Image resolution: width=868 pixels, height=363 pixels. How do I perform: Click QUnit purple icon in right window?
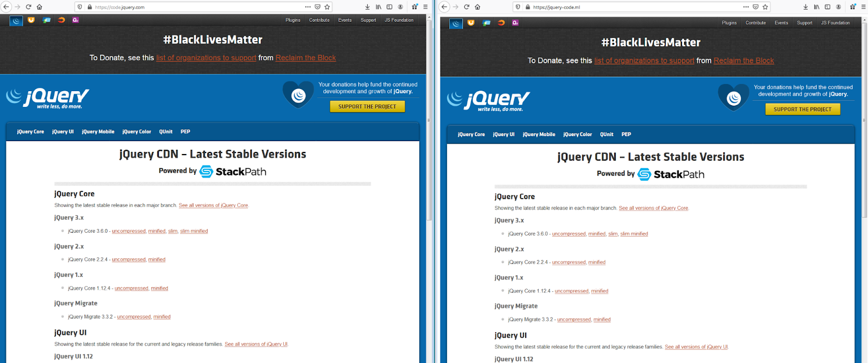coord(515,23)
